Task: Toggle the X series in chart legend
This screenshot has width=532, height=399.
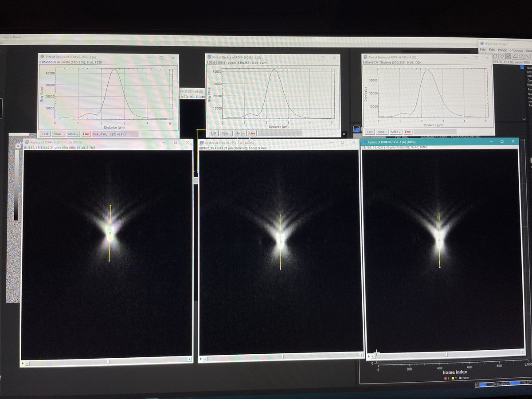Action: click(x=447, y=378)
